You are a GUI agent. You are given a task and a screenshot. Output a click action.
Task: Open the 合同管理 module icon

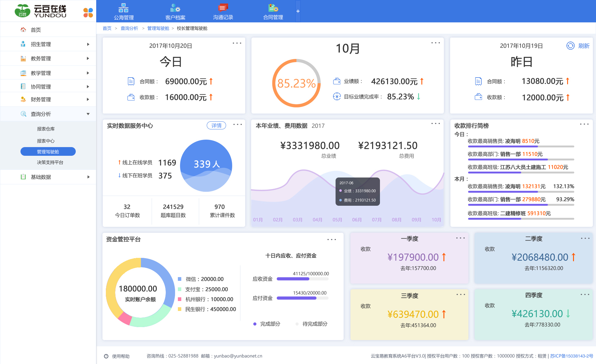273,11
